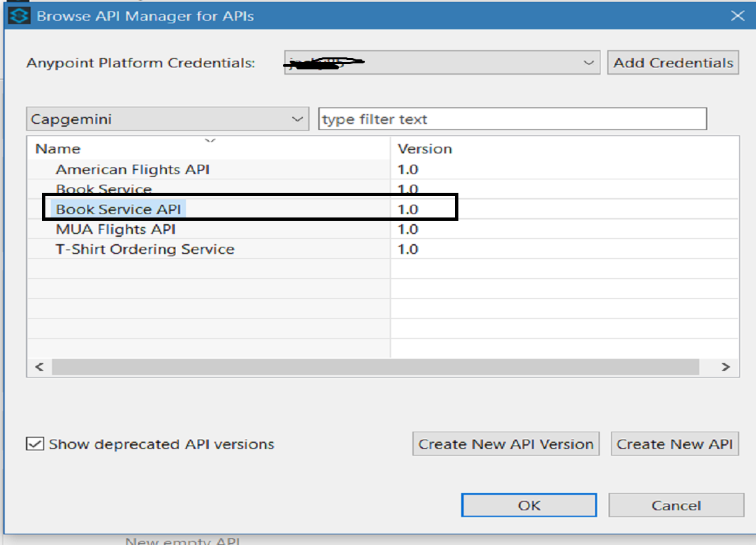Image resolution: width=756 pixels, height=545 pixels.
Task: Toggle Show deprecated API versions checkbox
Action: (36, 444)
